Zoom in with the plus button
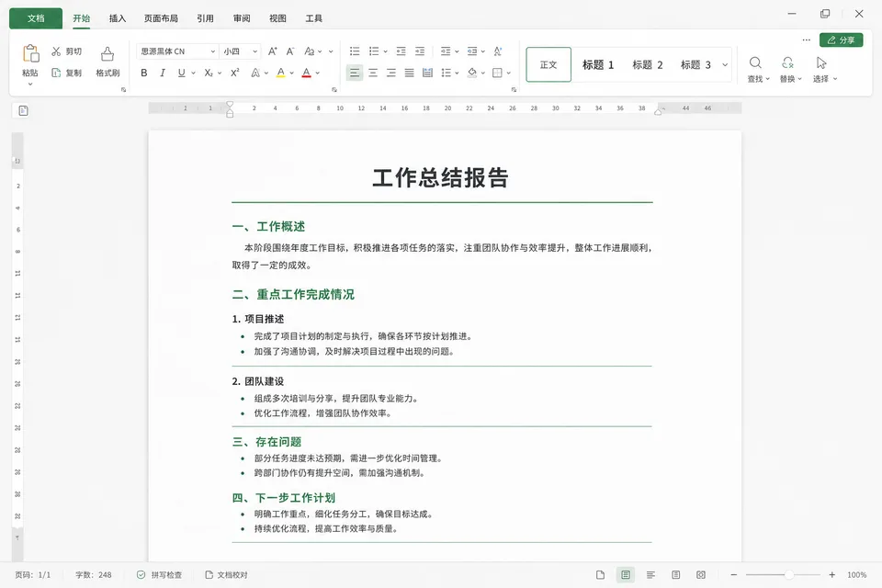 click(x=832, y=574)
